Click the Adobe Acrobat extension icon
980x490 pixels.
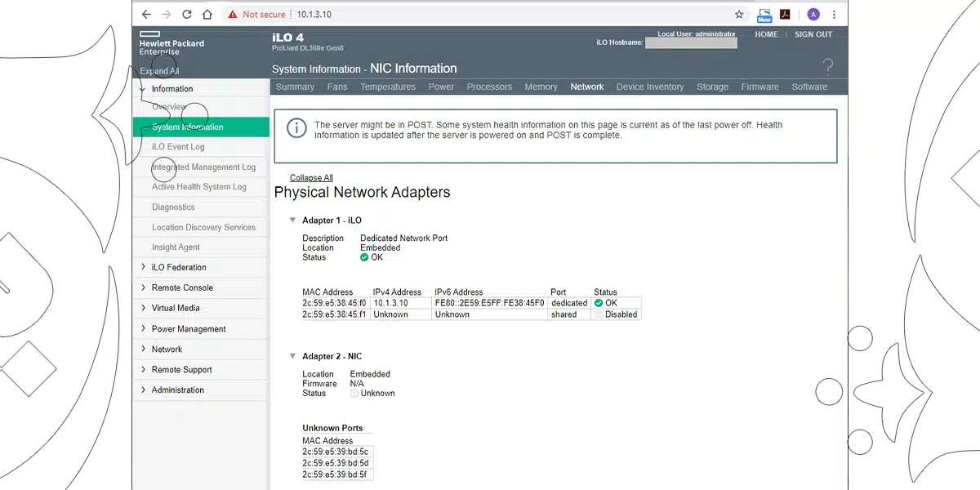click(786, 14)
